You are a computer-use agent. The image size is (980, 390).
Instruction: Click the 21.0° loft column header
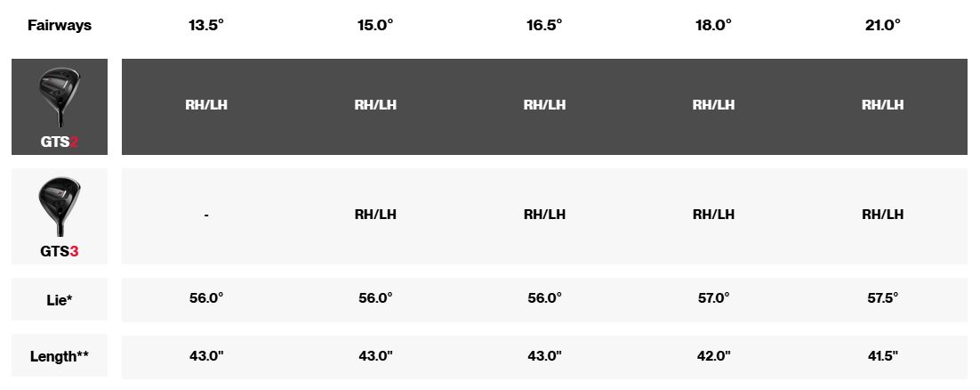[882, 25]
